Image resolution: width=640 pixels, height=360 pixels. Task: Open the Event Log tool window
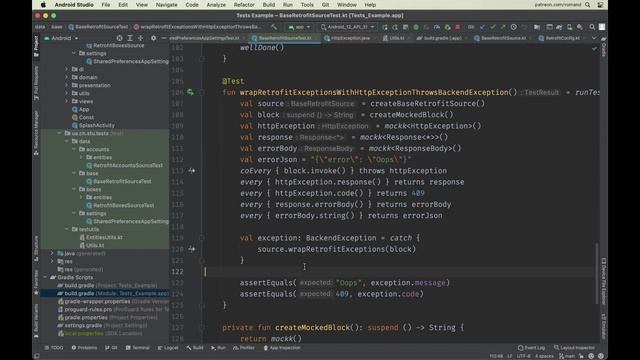[531, 348]
